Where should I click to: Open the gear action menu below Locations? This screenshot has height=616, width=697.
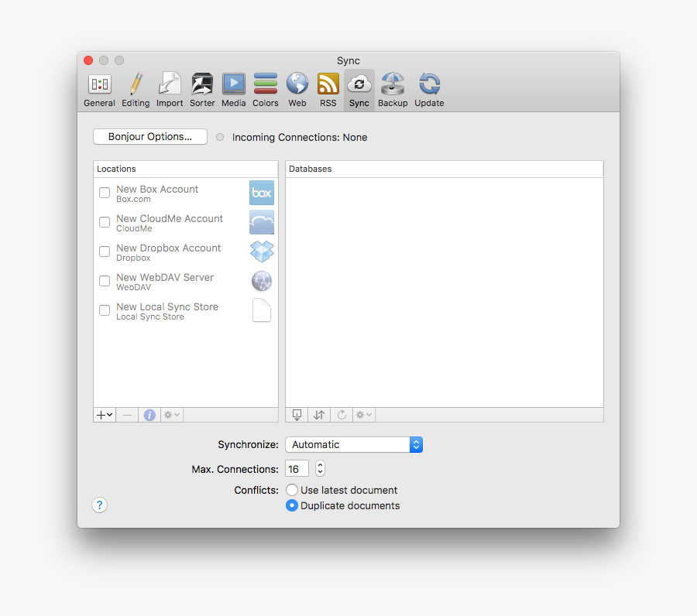[171, 415]
